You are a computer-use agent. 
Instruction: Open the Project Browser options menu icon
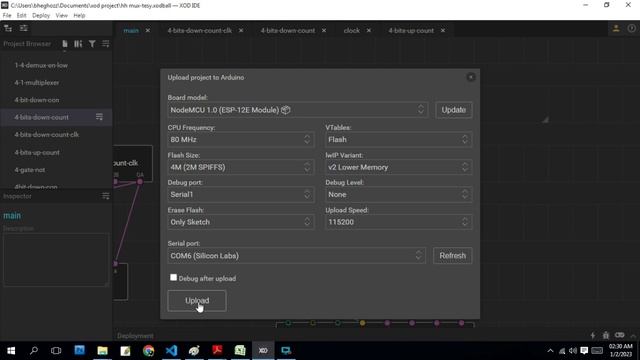[x=106, y=44]
